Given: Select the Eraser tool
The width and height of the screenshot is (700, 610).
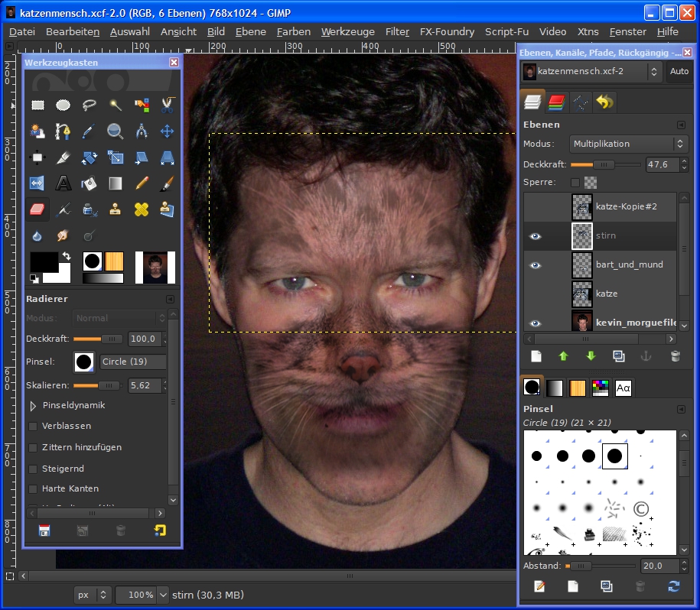Looking at the screenshot, I should [37, 209].
